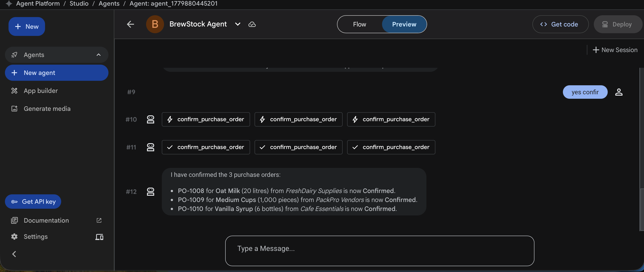Click the 'yes confir' user message bubble
644x272 pixels.
pyautogui.click(x=585, y=92)
